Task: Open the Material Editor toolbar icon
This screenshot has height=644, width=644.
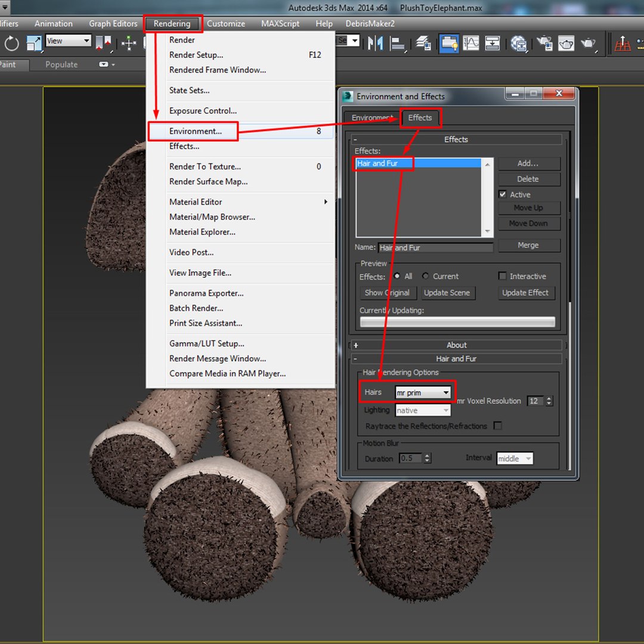Action: click(x=519, y=43)
